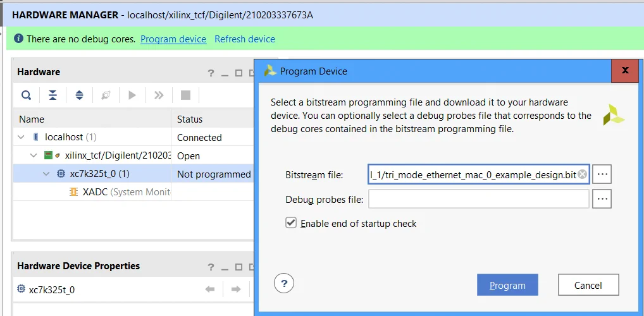Click the HARDWARE MANAGER header text
Screen dimensions: 644x316
coord(65,15)
